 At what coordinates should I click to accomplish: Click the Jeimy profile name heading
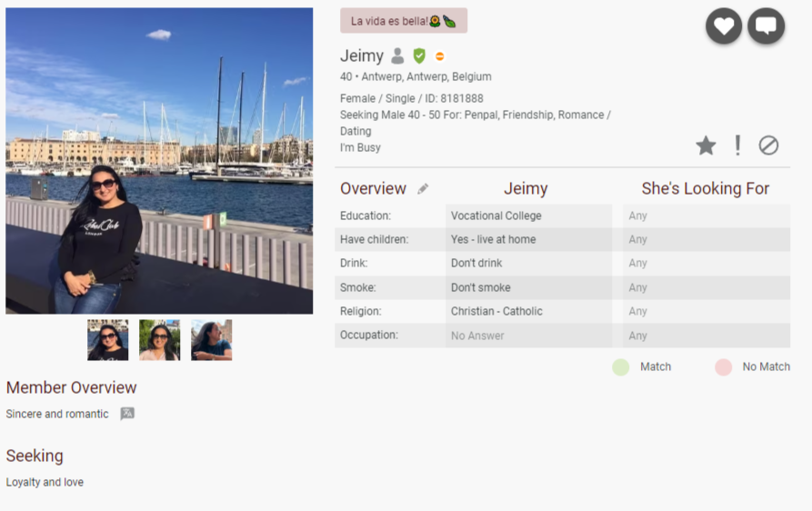click(x=362, y=56)
